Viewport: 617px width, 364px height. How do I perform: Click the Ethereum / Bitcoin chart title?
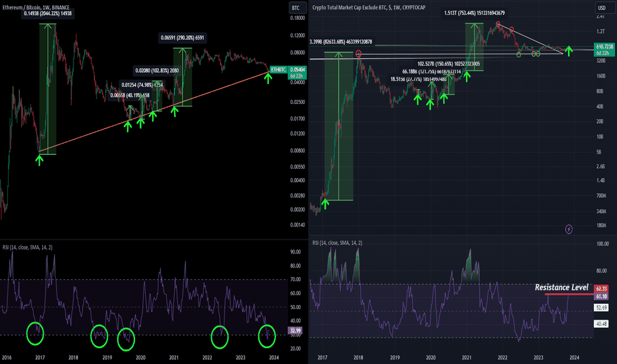click(36, 7)
